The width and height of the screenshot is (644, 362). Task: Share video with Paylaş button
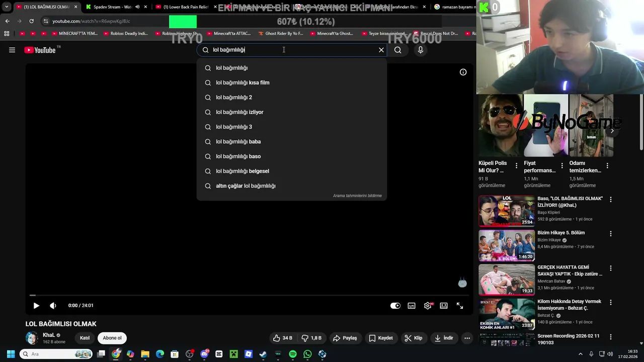coord(345,338)
